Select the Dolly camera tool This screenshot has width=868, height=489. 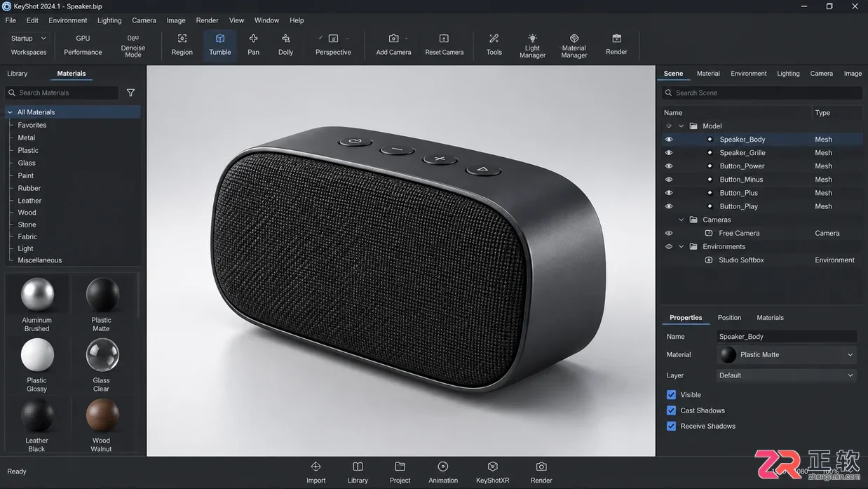[x=285, y=44]
